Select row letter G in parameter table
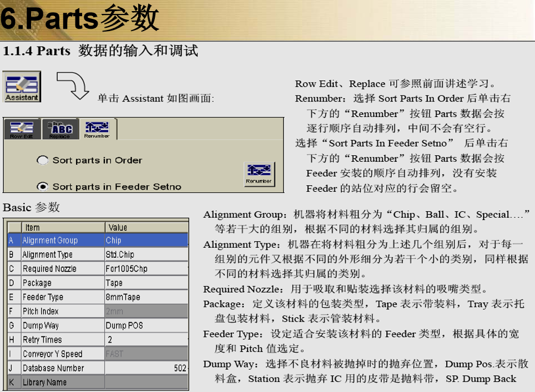Viewport: 535px width, 392px height. 12,325
